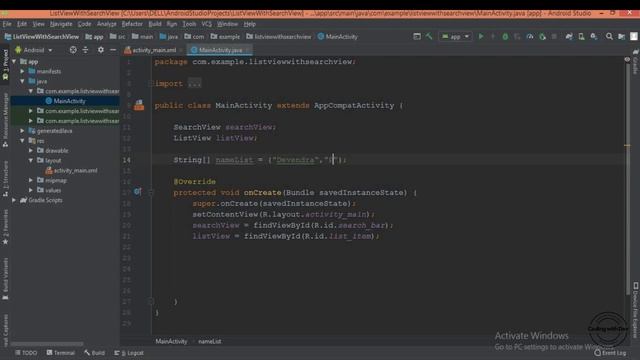Start debugging with the green bug icon

[505, 37]
